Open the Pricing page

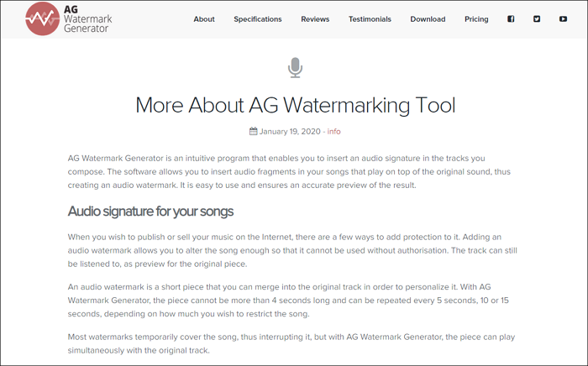(476, 19)
